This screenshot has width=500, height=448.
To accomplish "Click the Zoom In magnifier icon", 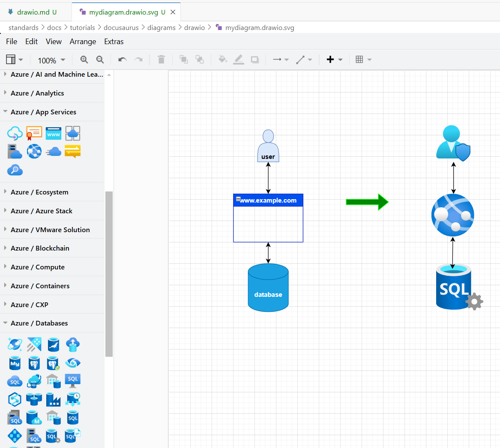I will [x=84, y=60].
